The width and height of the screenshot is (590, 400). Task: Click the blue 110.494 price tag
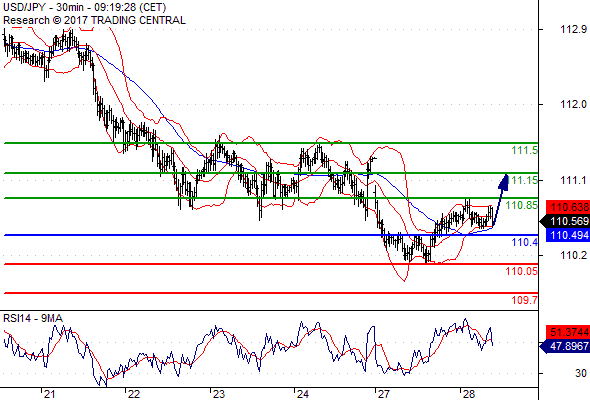coord(567,236)
